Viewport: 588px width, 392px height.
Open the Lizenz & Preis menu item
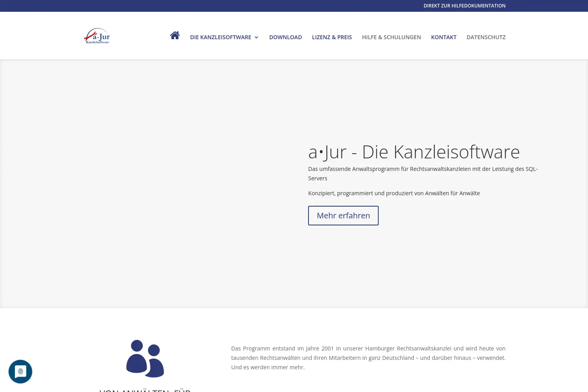tap(332, 37)
